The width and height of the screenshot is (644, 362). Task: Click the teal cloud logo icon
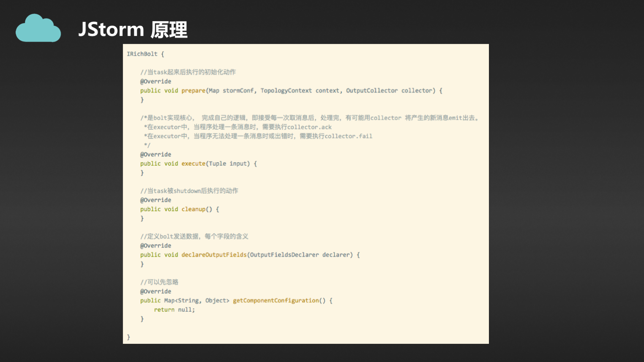pyautogui.click(x=38, y=28)
